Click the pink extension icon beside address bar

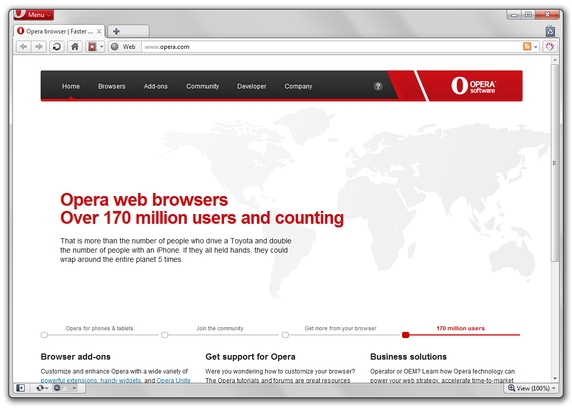point(550,46)
